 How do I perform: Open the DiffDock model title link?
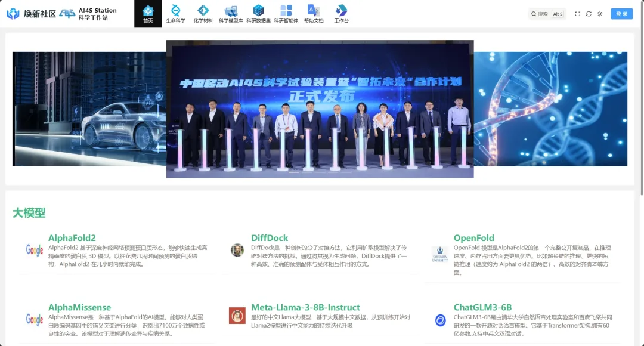click(270, 238)
